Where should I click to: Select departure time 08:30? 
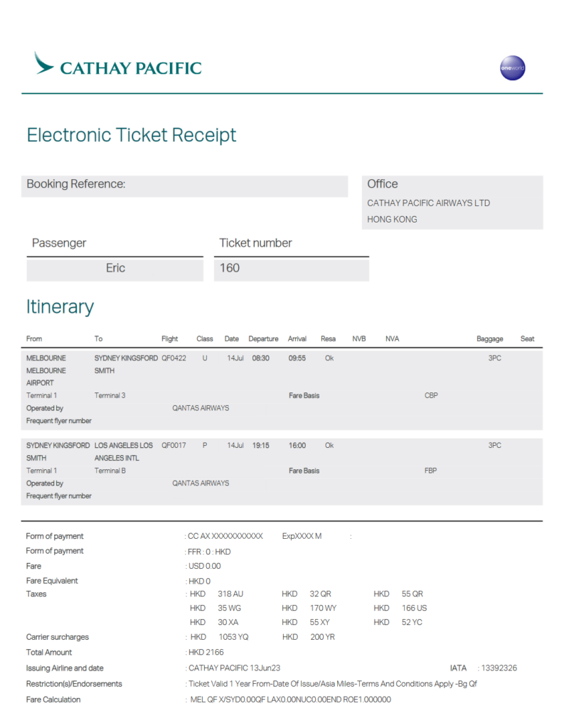point(260,358)
